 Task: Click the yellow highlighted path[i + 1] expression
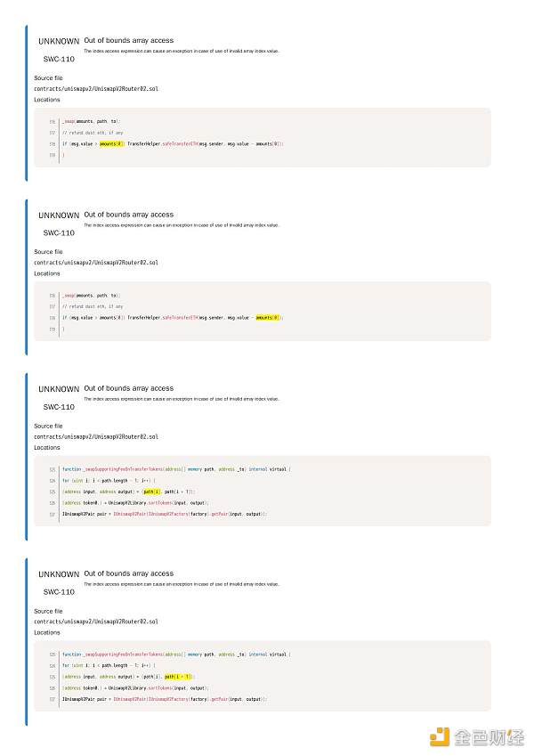[x=178, y=677]
